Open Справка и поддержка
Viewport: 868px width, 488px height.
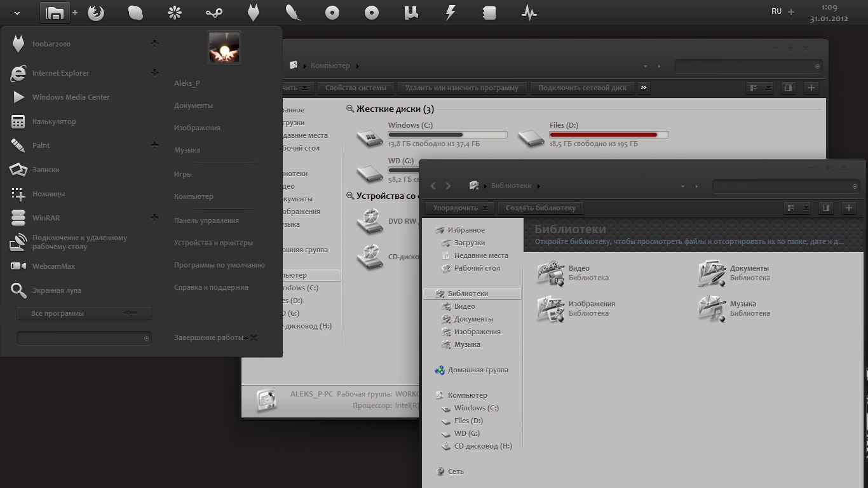[211, 287]
